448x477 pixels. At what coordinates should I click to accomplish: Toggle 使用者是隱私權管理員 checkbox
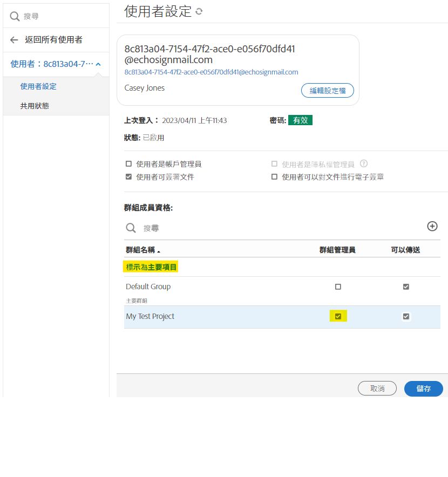[x=274, y=164]
